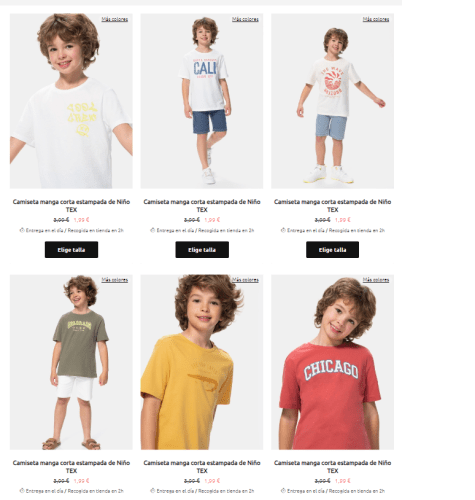View Más colores for the red Chicago shirt
The image size is (475, 500).
pyautogui.click(x=376, y=280)
